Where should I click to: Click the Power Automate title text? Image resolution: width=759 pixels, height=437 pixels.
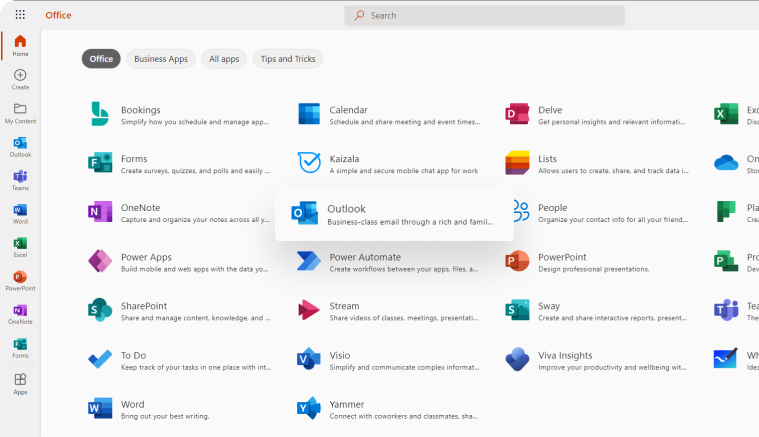365,257
